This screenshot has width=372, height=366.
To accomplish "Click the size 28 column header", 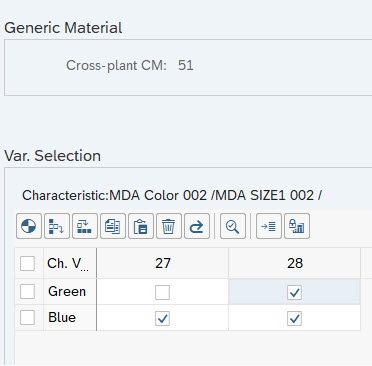I will pos(295,263).
